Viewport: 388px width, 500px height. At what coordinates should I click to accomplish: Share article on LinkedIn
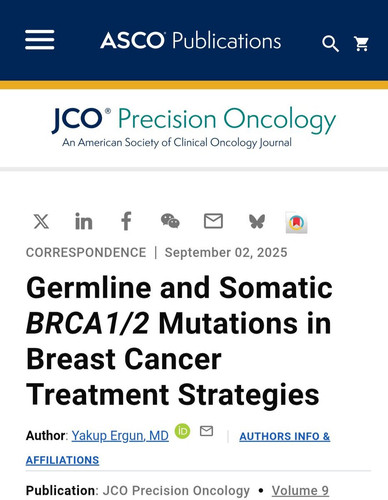(84, 221)
